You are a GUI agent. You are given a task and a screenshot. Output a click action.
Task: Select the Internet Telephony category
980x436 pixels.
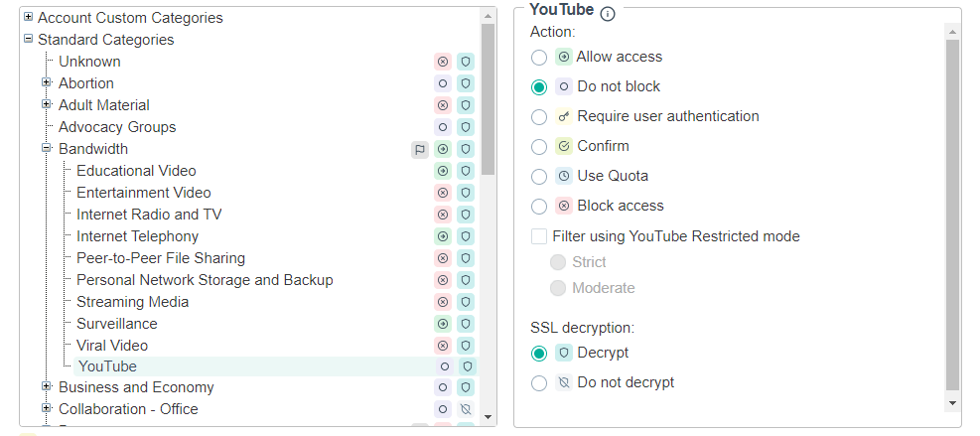coord(137,236)
